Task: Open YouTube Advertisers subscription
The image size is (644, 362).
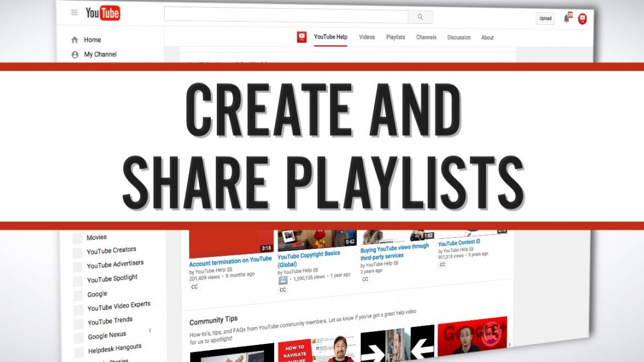Action: [x=116, y=264]
